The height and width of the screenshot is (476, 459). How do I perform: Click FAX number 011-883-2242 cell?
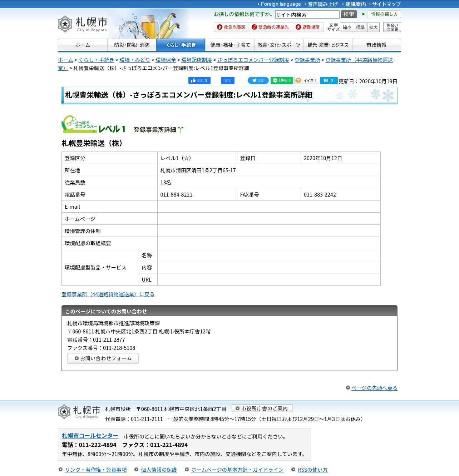click(341, 194)
